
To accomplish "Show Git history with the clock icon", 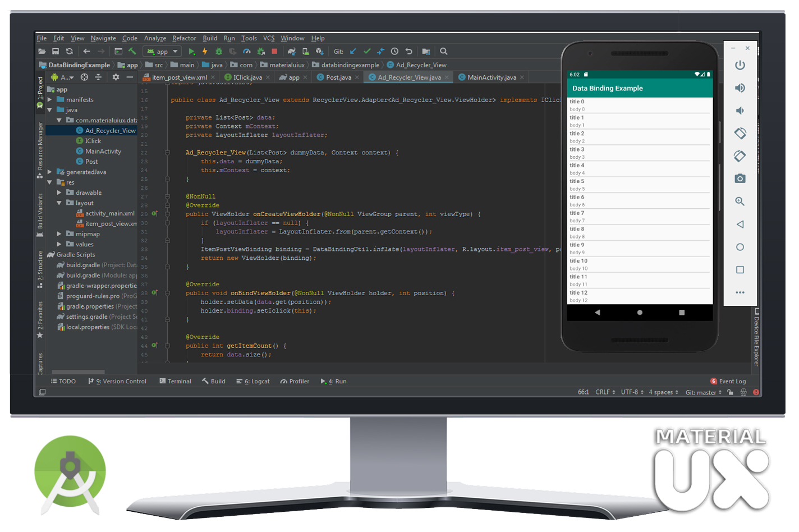I will pos(394,52).
